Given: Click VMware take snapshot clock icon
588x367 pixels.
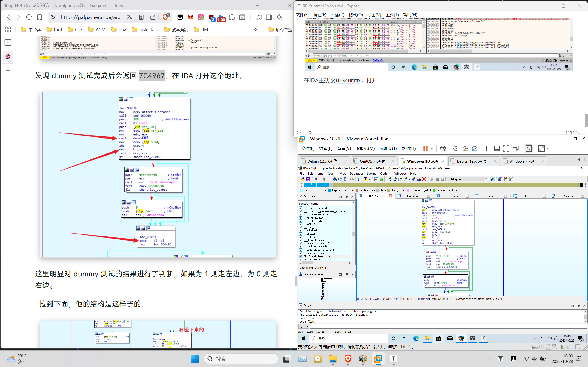Looking at the screenshot, I should click(x=455, y=149).
